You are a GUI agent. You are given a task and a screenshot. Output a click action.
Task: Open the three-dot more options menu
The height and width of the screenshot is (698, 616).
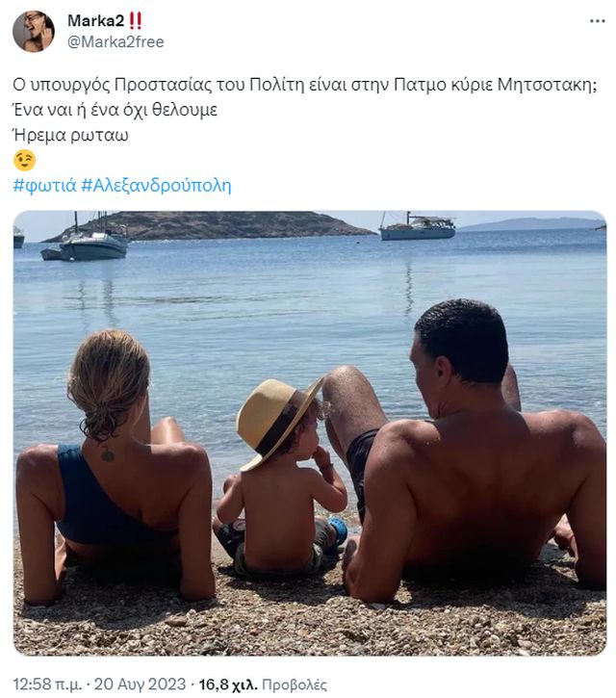pos(597,21)
